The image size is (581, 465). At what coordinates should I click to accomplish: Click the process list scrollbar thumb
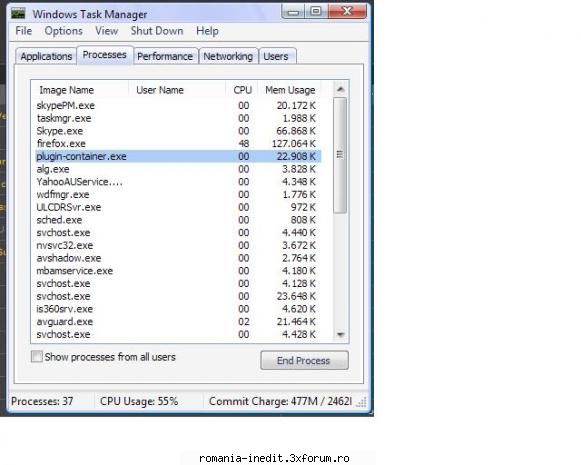[340, 155]
